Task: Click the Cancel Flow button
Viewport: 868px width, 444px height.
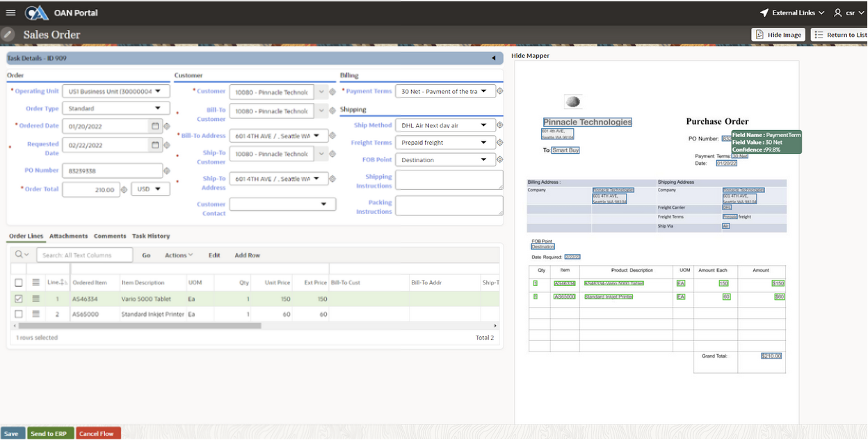Action: pyautogui.click(x=97, y=434)
